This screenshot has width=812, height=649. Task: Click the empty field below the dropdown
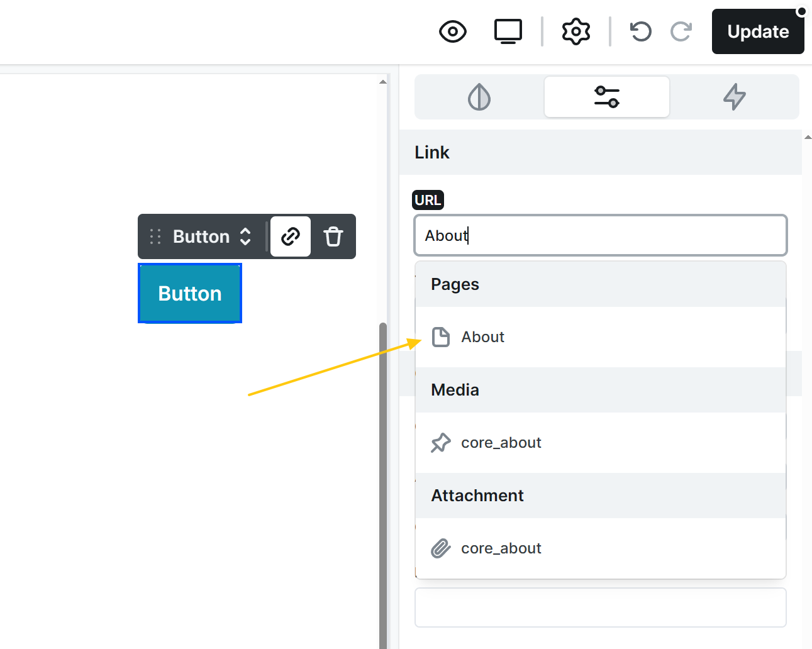coord(600,607)
